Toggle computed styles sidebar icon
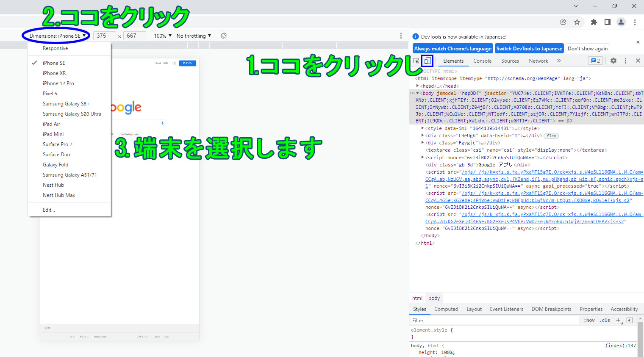The image size is (644, 357). point(630,320)
